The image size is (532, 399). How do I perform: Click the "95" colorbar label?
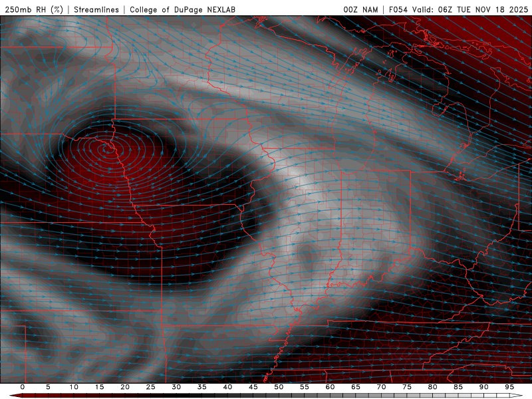coord(509,387)
